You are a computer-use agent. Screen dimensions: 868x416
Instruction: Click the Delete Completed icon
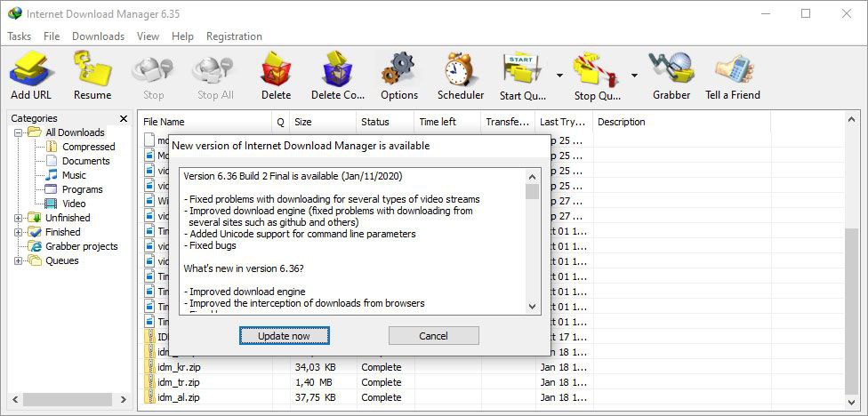(337, 69)
